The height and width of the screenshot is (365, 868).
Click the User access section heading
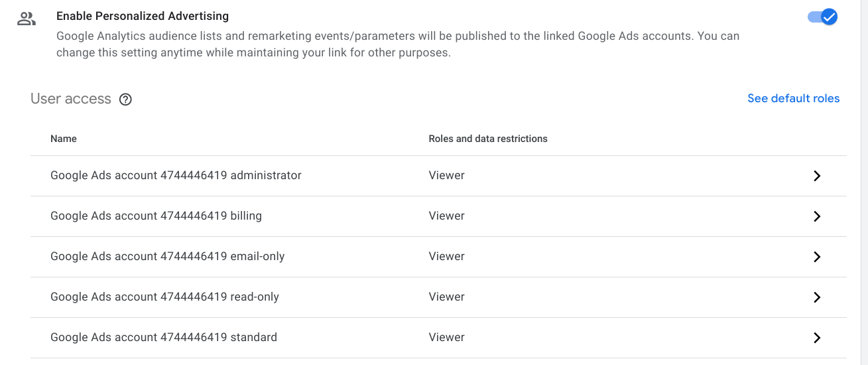[71, 99]
